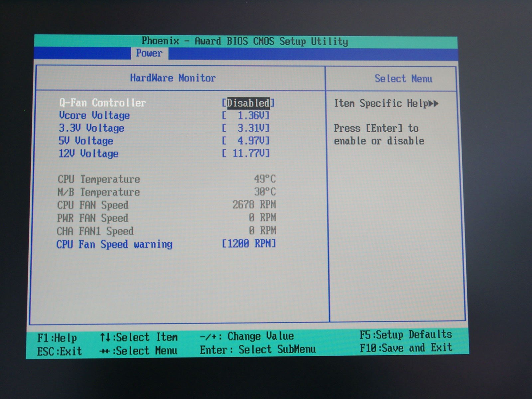
Task: Click the PWR FAN Speed label
Action: pyautogui.click(x=92, y=218)
